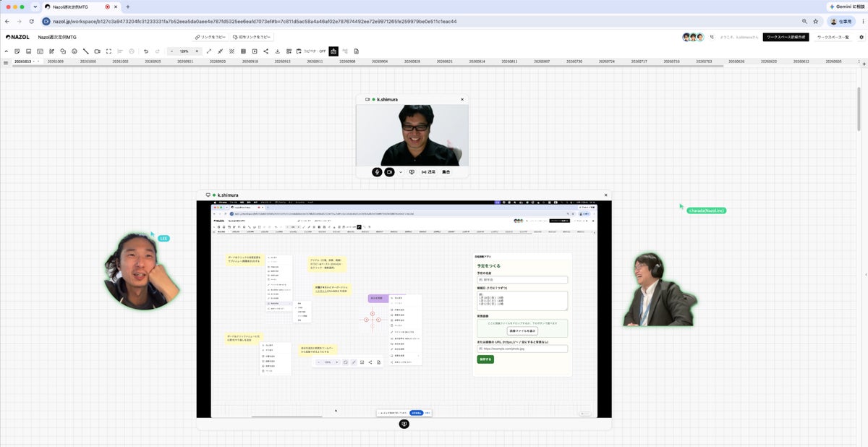Image resolution: width=868 pixels, height=447 pixels.
Task: Close the k.shimura camera panel
Action: pyautogui.click(x=462, y=99)
